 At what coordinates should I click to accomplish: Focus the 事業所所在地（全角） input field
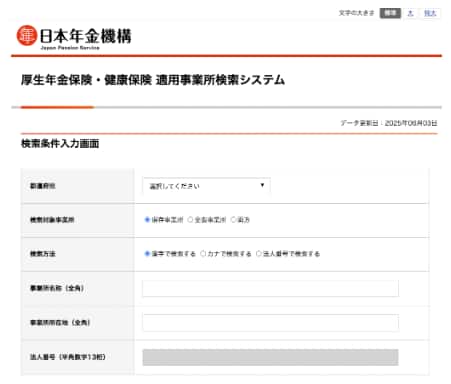click(270, 322)
